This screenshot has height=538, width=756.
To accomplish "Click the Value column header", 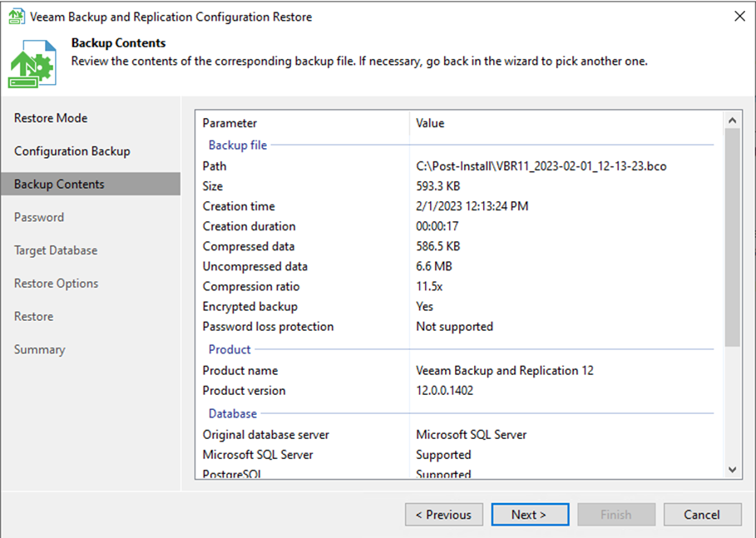I will (x=430, y=123).
